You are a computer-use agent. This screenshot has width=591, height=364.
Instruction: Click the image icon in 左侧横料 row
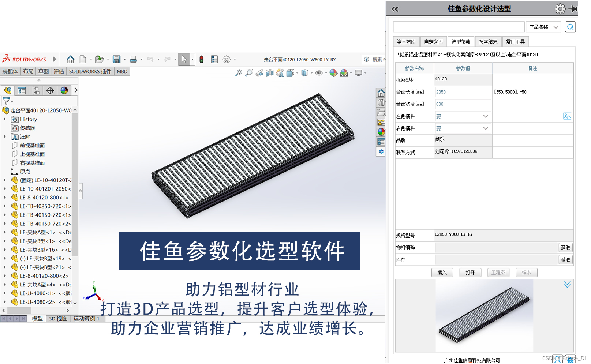(x=567, y=116)
